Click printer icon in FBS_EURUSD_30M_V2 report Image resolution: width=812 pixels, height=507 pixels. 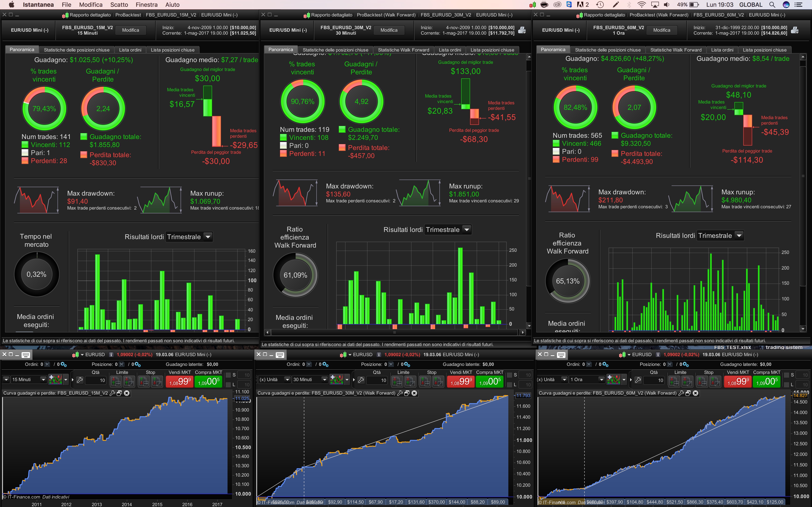pos(522,30)
